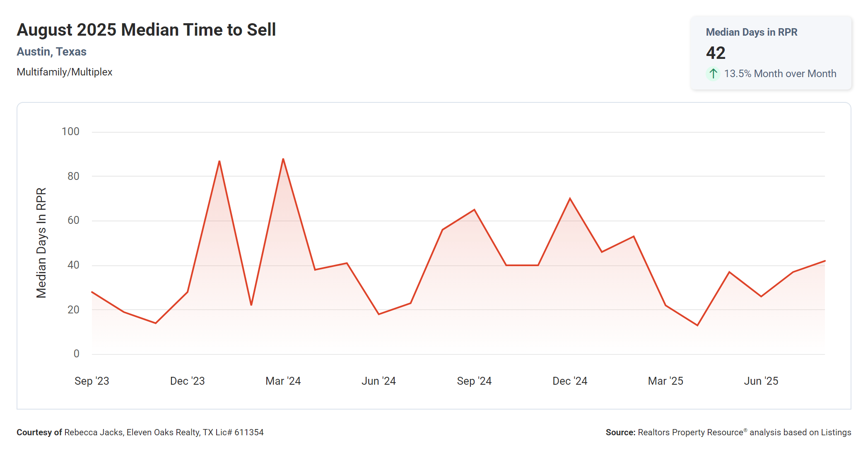
Task: Click the 100 y-axis tick label
Action: coord(70,132)
